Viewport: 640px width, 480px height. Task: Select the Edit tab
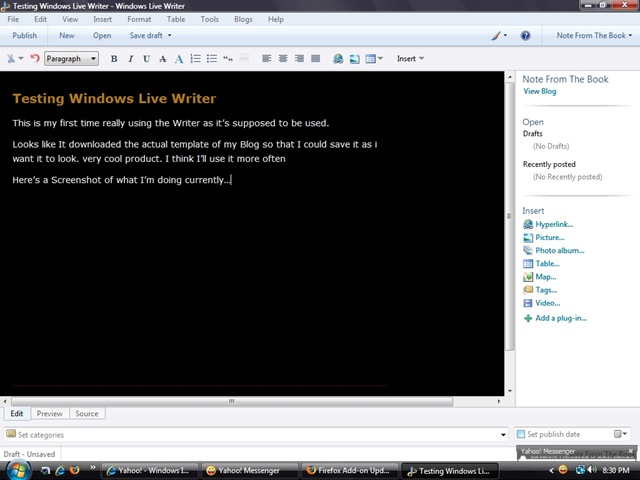coord(17,413)
